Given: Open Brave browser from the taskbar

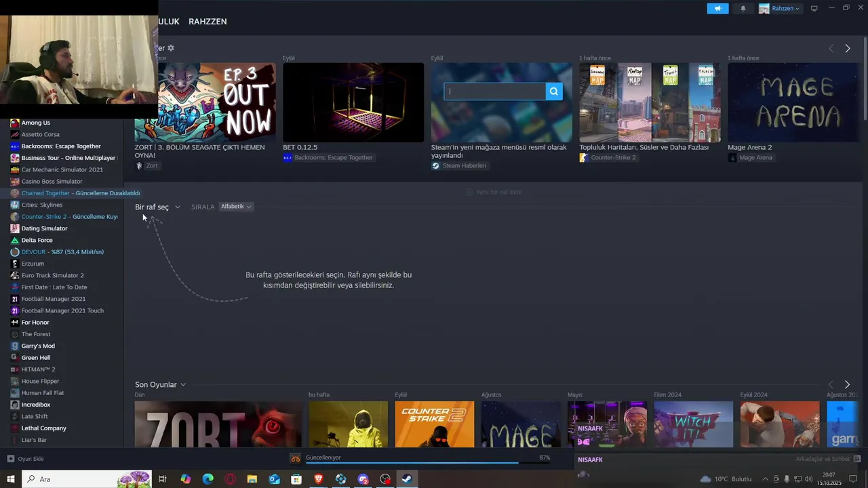Looking at the screenshot, I should point(319,479).
